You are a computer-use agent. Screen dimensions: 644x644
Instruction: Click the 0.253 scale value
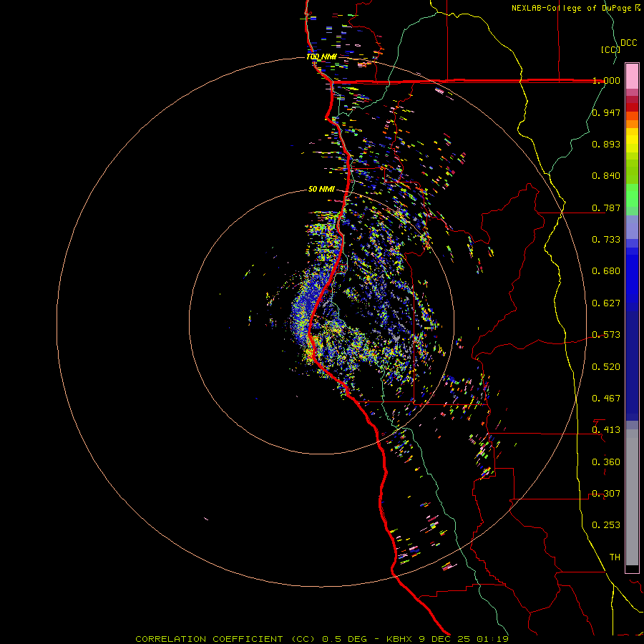click(606, 525)
